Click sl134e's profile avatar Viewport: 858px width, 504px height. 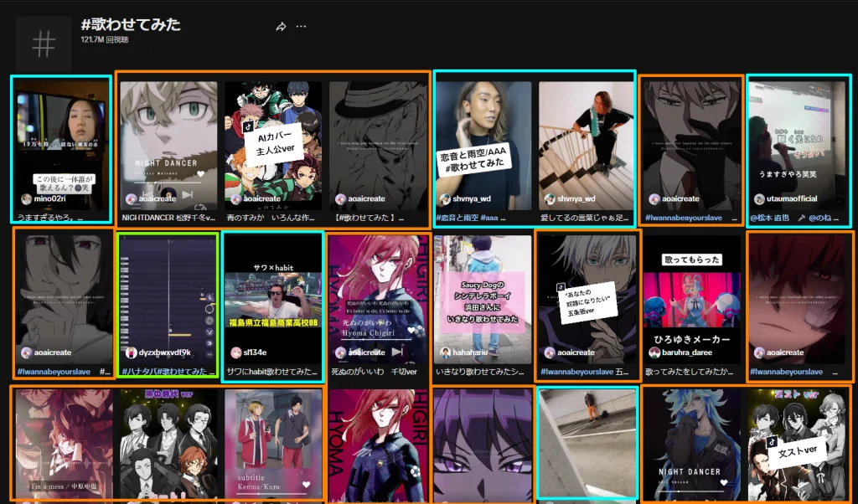pyautogui.click(x=235, y=352)
